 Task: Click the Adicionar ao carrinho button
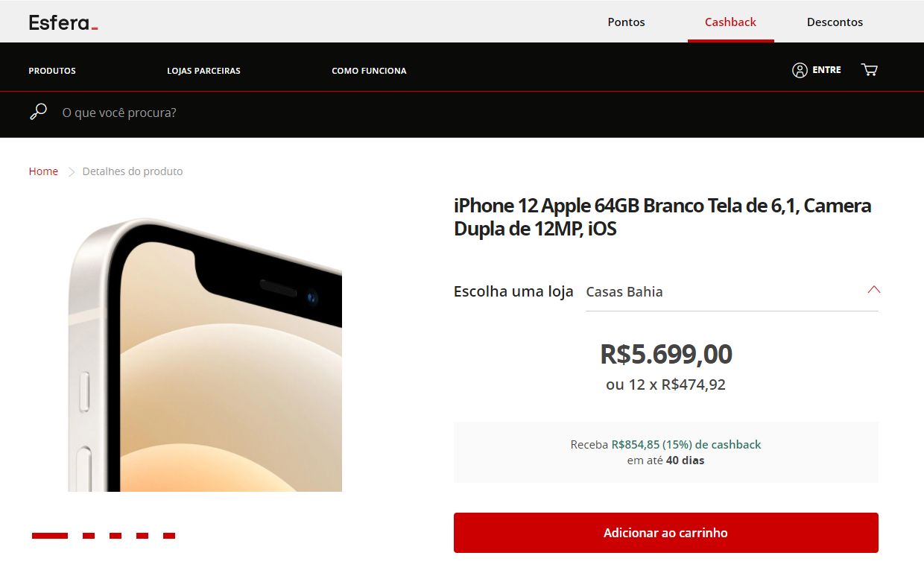click(x=665, y=533)
